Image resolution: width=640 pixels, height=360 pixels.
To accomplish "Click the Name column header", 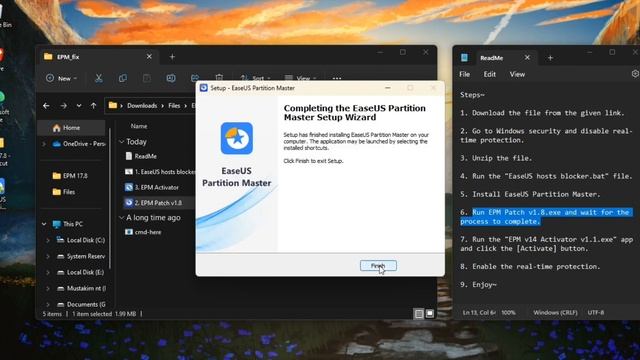I will (x=139, y=126).
